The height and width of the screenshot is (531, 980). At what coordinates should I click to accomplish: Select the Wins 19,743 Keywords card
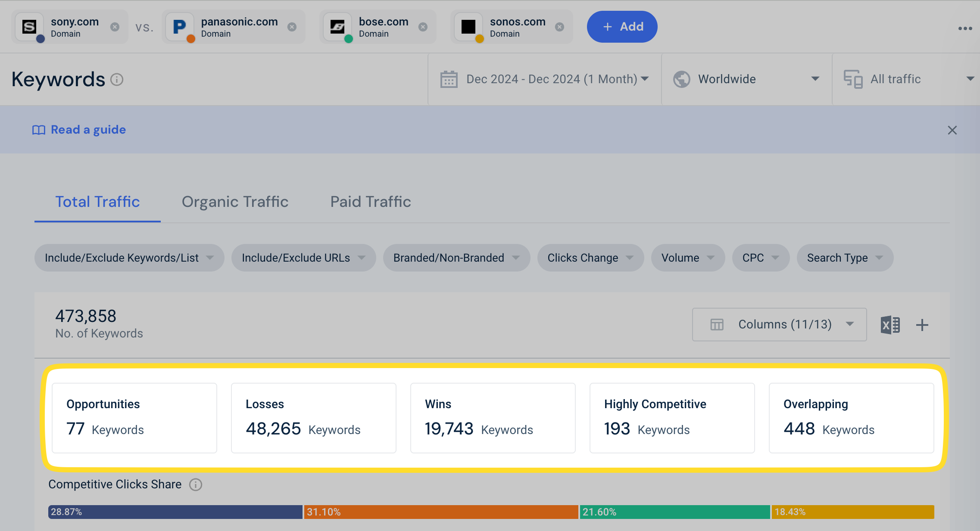click(493, 418)
